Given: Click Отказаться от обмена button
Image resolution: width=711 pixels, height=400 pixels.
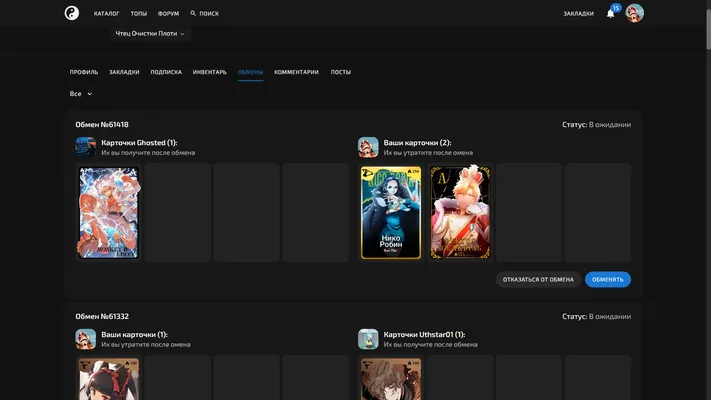Looking at the screenshot, I should [x=538, y=279].
